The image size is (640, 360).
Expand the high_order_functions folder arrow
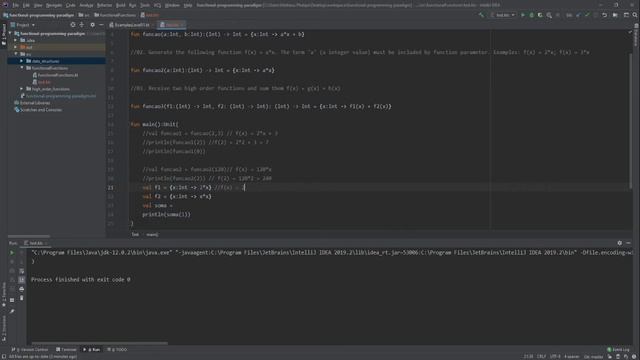click(x=22, y=89)
